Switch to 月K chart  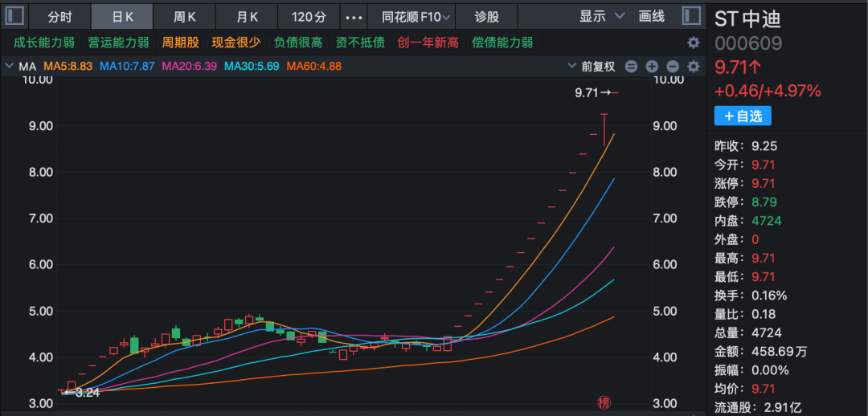pyautogui.click(x=247, y=17)
